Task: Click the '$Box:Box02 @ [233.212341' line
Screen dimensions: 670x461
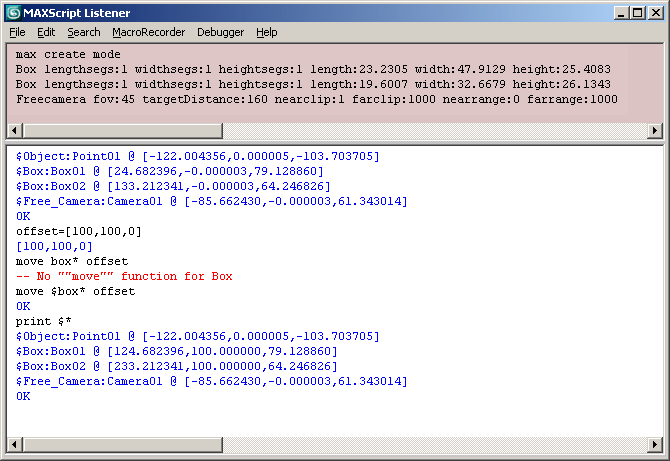Action: 176,366
